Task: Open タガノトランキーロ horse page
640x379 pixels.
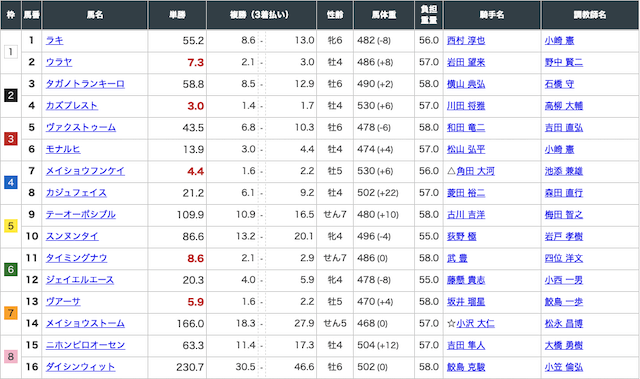Action: tap(85, 84)
